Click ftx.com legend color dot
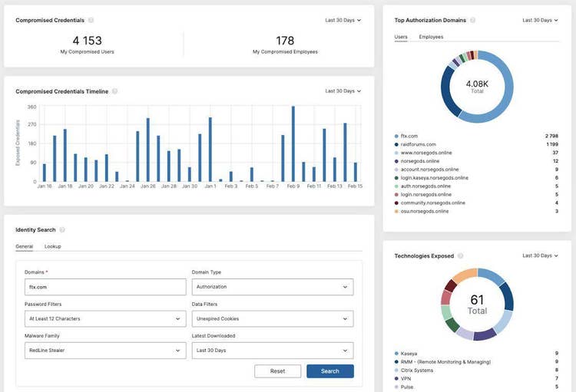Image resolution: width=576 pixels, height=392 pixels. pyautogui.click(x=396, y=135)
